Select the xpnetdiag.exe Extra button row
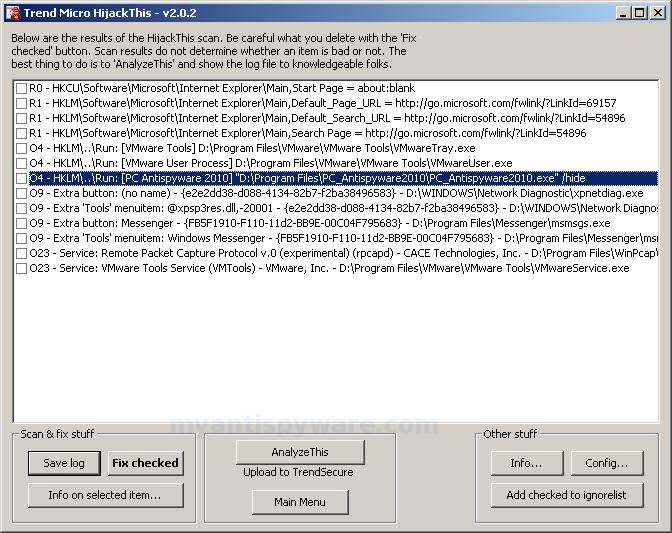The image size is (672, 533). tap(336, 193)
